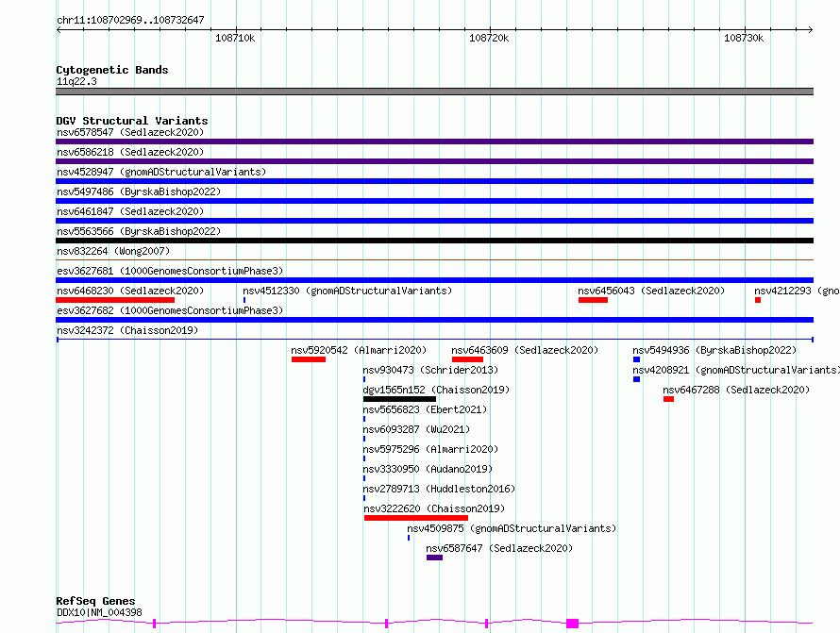Select nsv2789713 (Huddleston2016) label
840x633 pixels.
[x=439, y=489]
